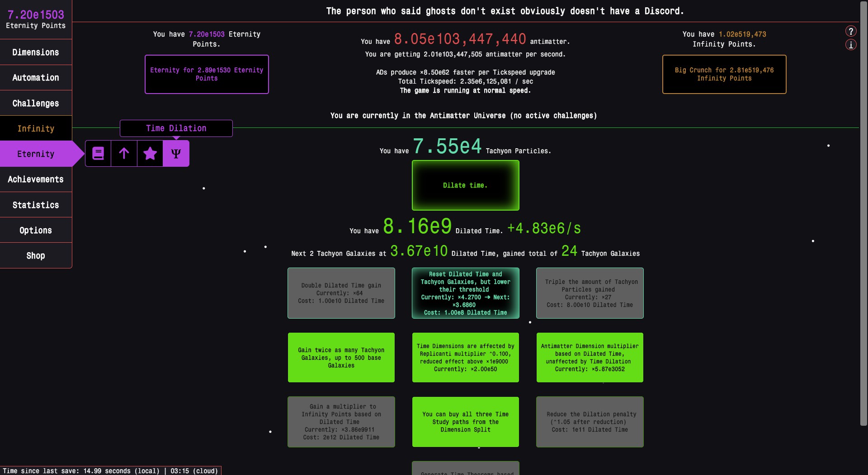Screen dimensions: 868x475
Task: Click Gain twice as many Tachyon Galaxies upgrade
Action: (341, 357)
